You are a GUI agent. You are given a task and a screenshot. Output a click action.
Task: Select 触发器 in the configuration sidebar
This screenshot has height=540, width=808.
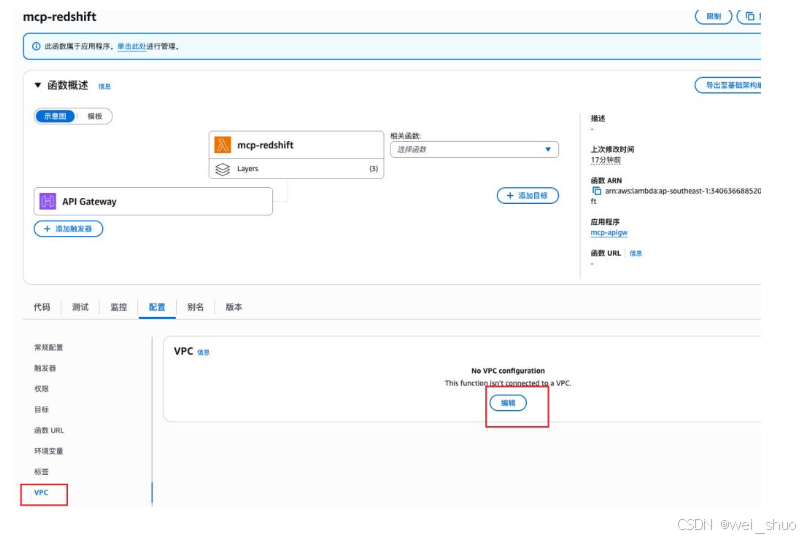[45, 368]
